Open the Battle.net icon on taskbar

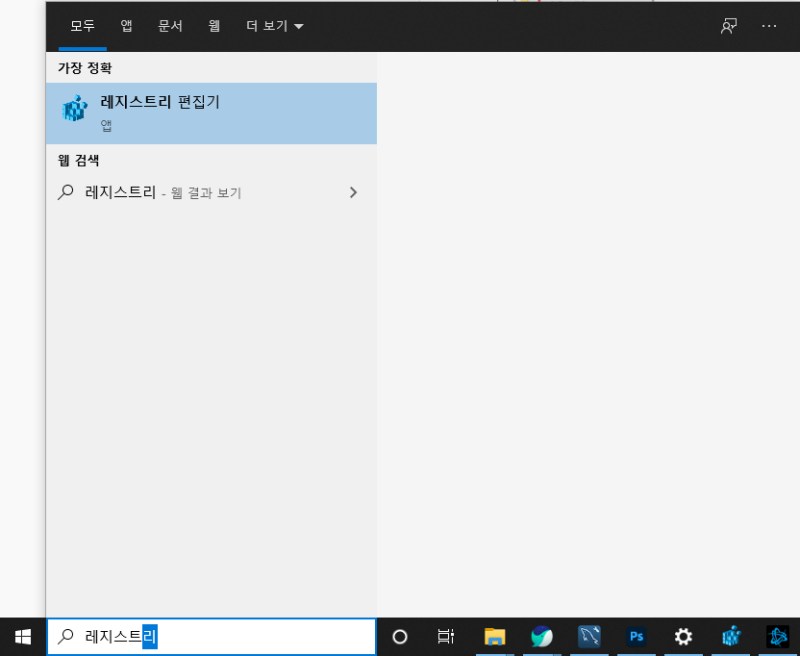778,637
